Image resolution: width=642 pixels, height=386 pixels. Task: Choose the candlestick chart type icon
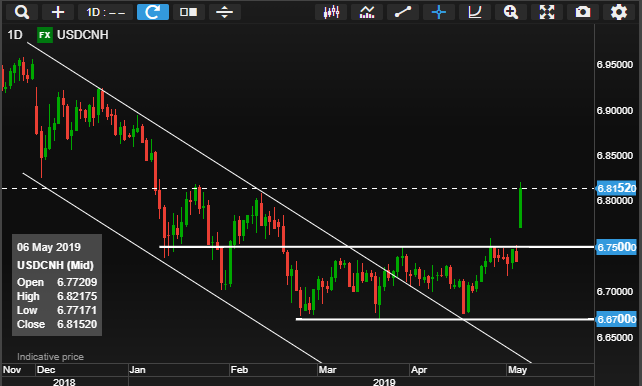click(x=331, y=12)
